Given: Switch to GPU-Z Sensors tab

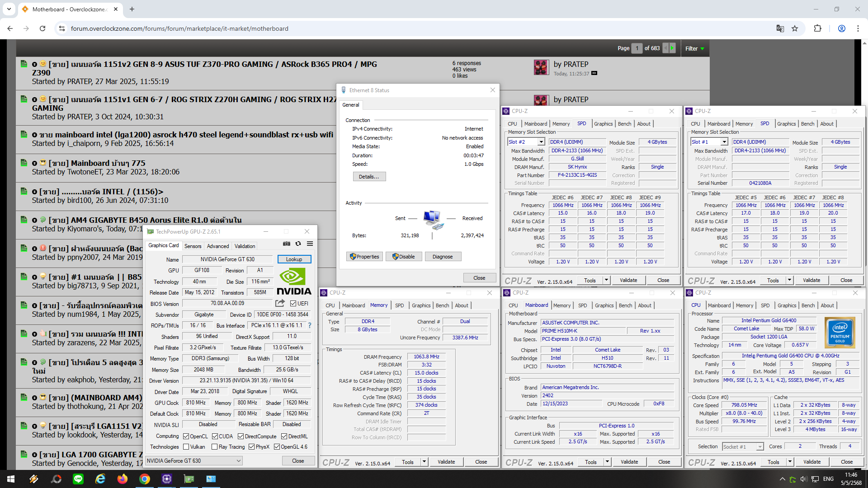Looking at the screenshot, I should pos(193,246).
